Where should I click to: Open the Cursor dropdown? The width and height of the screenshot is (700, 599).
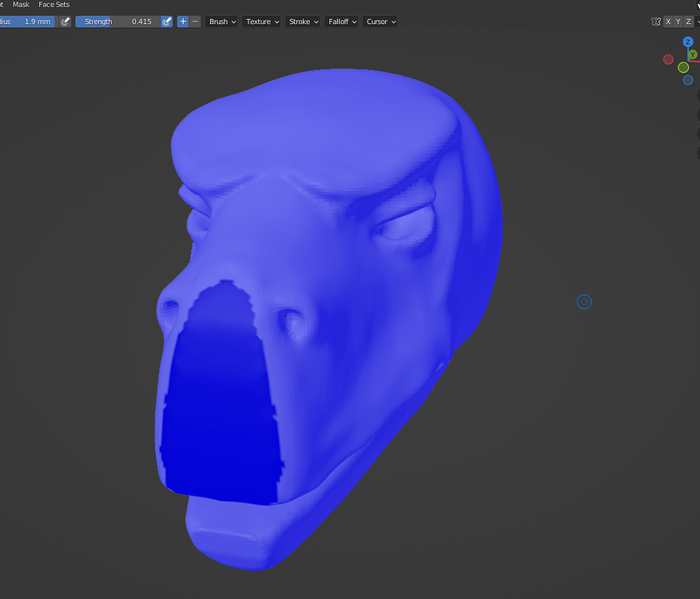[380, 22]
